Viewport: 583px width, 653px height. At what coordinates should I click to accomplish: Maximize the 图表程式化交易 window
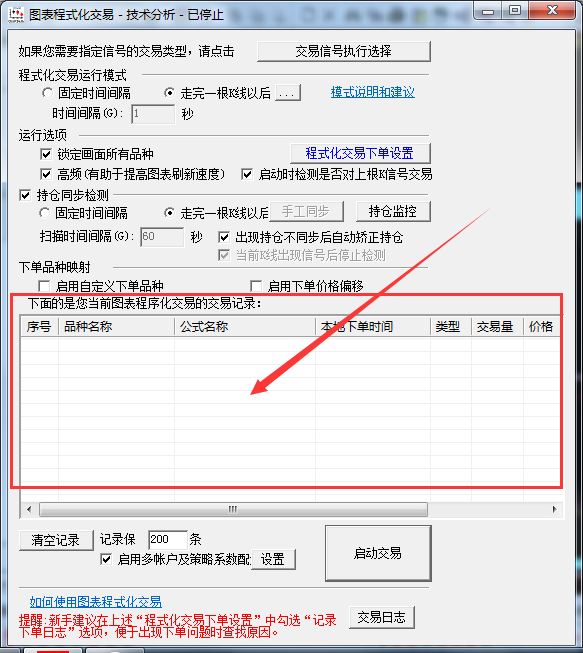point(515,10)
